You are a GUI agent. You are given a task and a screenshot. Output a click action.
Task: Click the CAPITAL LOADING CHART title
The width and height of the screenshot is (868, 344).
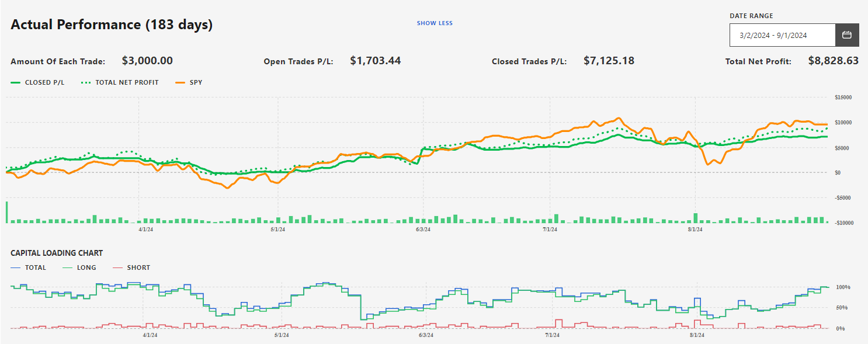pos(57,253)
